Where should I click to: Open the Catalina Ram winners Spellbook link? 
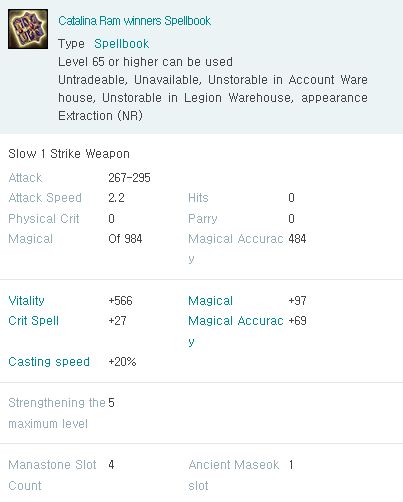(134, 21)
